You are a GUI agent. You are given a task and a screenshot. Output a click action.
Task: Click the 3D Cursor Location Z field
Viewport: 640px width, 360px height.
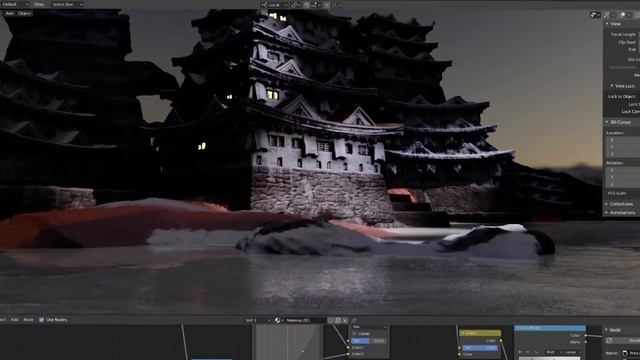coord(623,154)
